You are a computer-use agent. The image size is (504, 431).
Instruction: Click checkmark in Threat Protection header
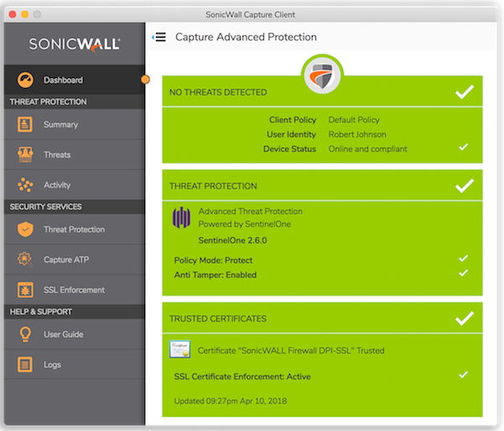pos(465,186)
